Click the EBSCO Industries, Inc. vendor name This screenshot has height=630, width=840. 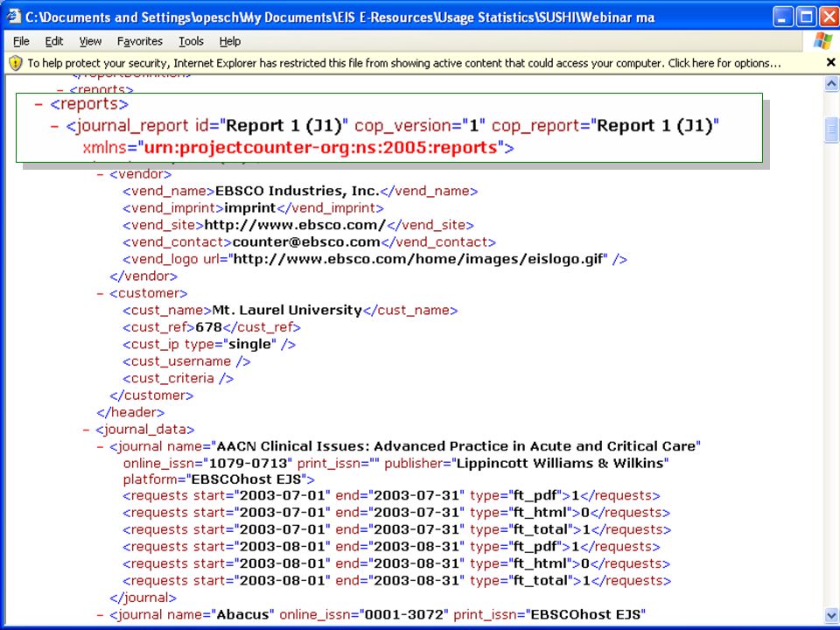point(297,192)
